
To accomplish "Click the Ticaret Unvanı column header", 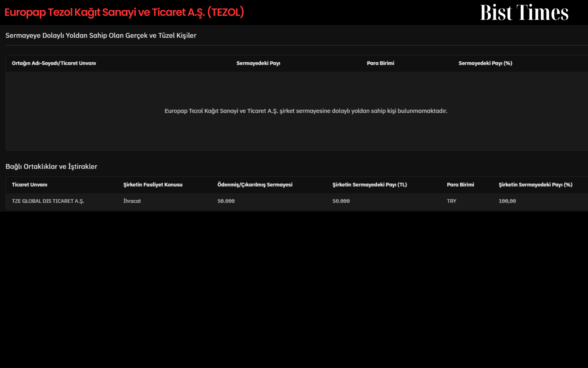I will (x=30, y=185).
